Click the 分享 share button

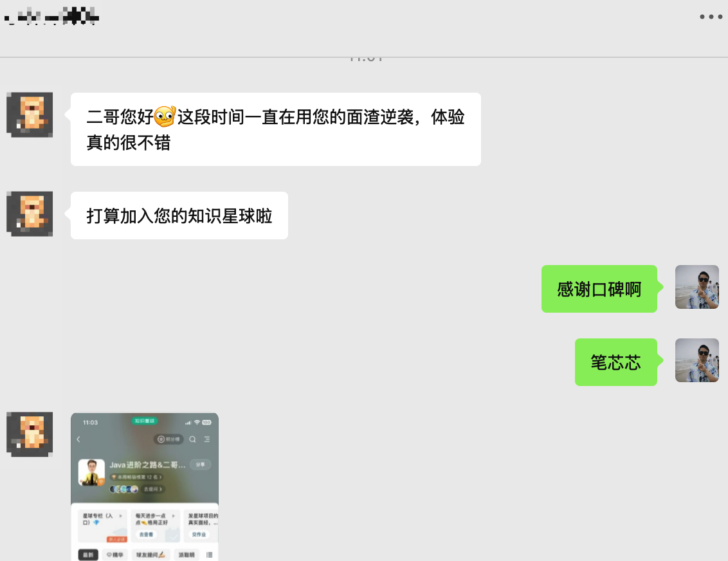pos(201,464)
